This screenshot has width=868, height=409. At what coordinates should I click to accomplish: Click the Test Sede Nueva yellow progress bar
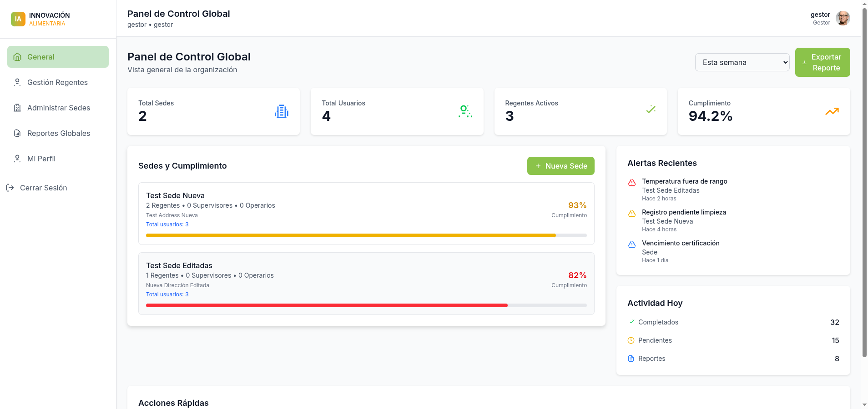[x=350, y=235]
